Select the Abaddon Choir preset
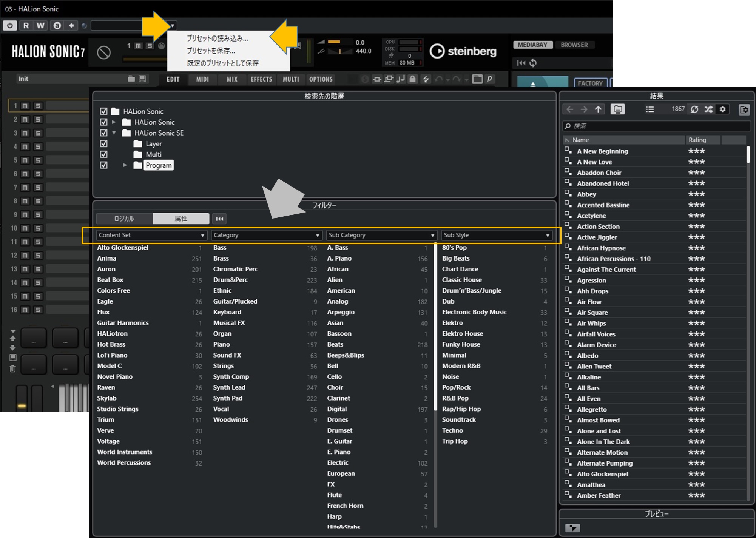Image resolution: width=756 pixels, height=538 pixels. click(x=599, y=173)
